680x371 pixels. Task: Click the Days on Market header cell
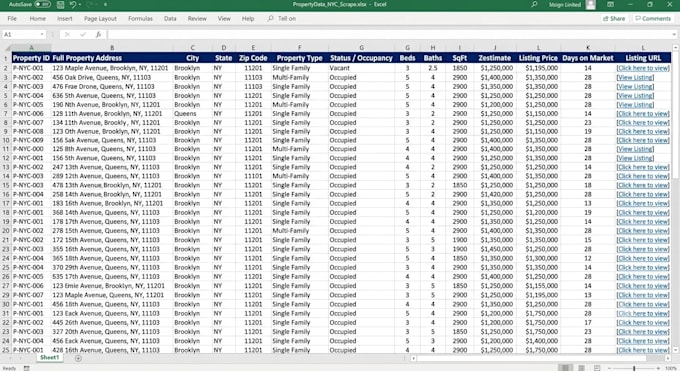588,58
